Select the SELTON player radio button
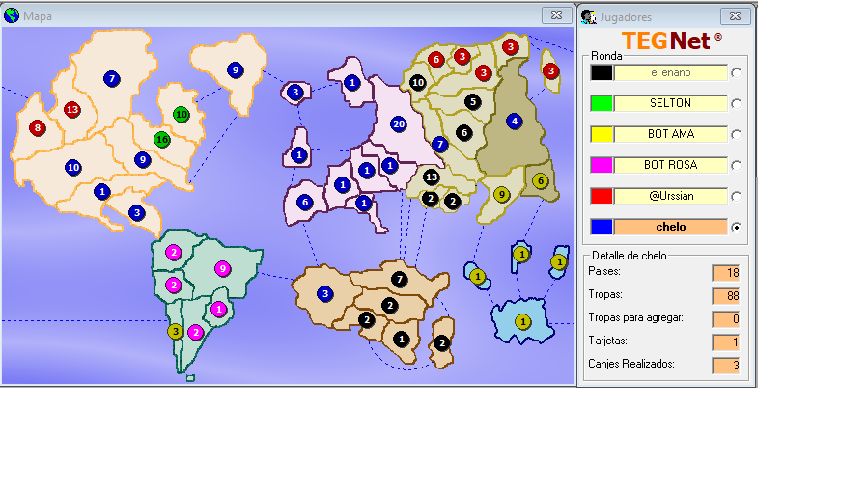This screenshot has height=491, width=868. click(737, 104)
